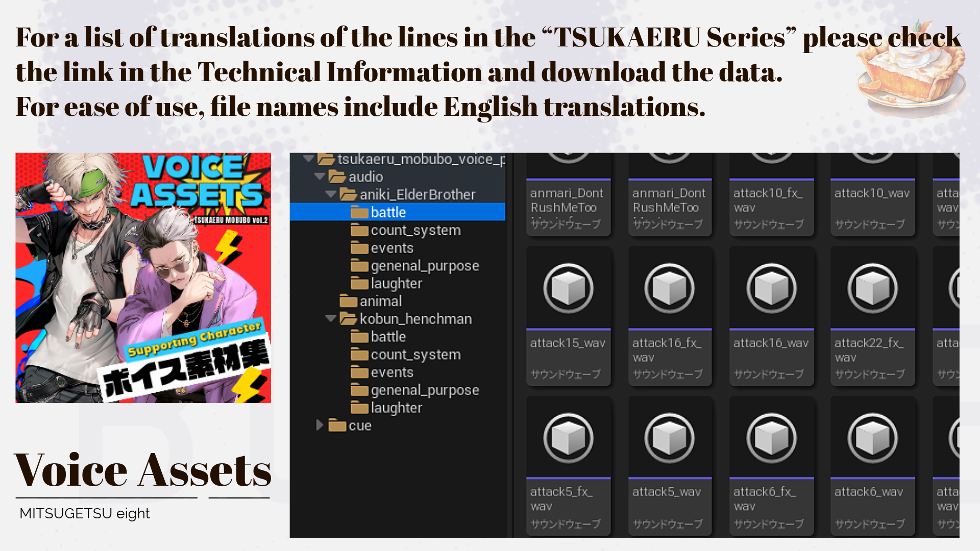
Task: Open laughter folder under aniki_ElderBrother
Action: click(x=386, y=283)
